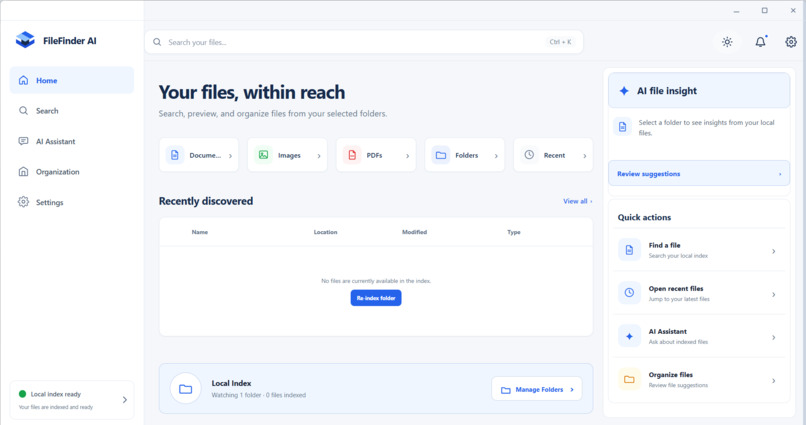Click the Organize files orange folder icon

tap(629, 379)
